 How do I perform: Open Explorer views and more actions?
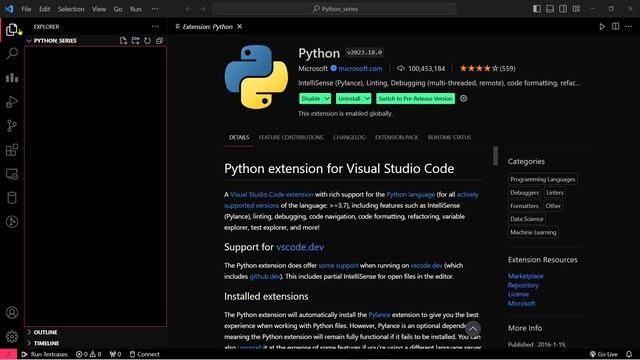click(155, 27)
